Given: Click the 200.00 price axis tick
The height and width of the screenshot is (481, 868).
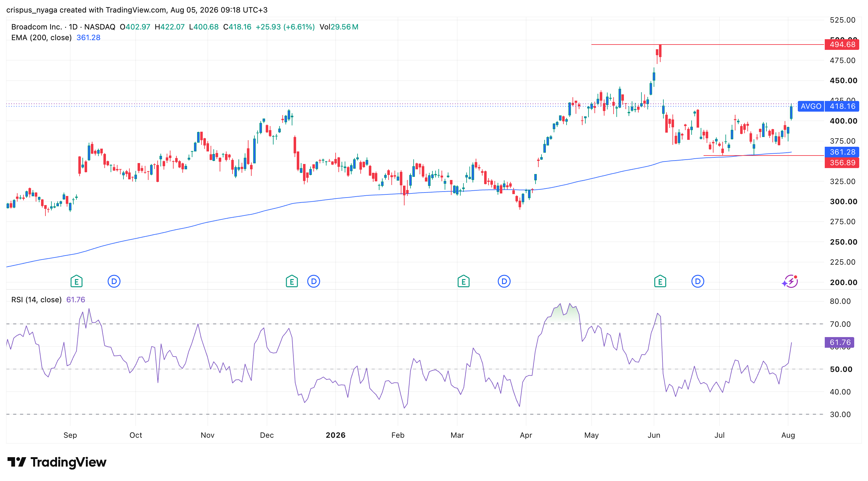Looking at the screenshot, I should point(844,283).
